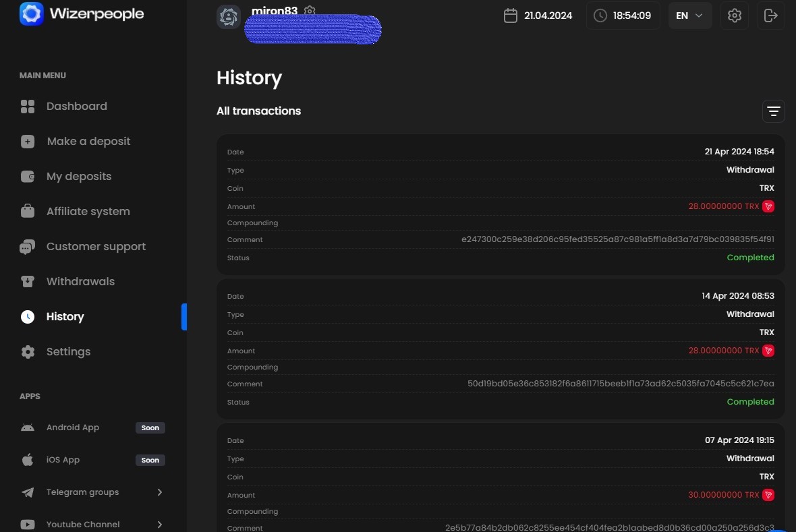796x532 pixels.
Task: Open Affiliate system menu item
Action: click(x=88, y=211)
